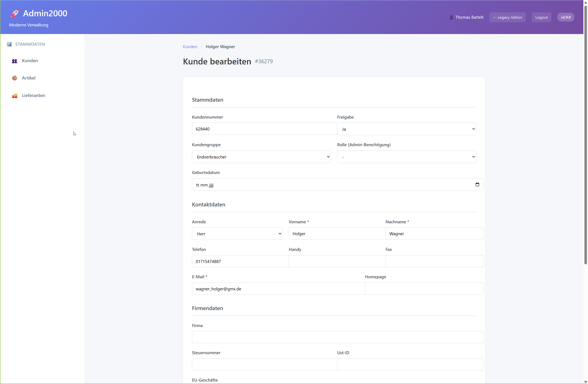Select the Anrede dropdown

click(x=237, y=234)
